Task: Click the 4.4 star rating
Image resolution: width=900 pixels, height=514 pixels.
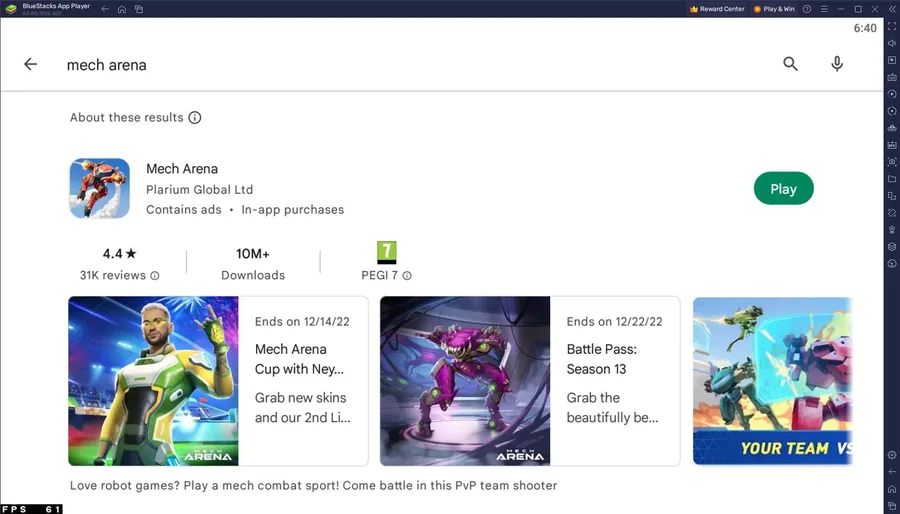Action: [120, 254]
